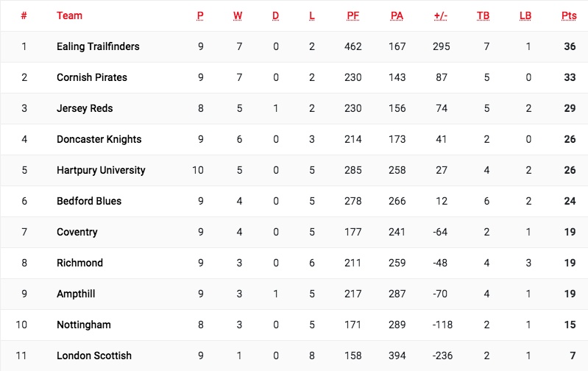The width and height of the screenshot is (588, 371).
Task: Open Ealing Trailfinders team link
Action: coord(98,46)
